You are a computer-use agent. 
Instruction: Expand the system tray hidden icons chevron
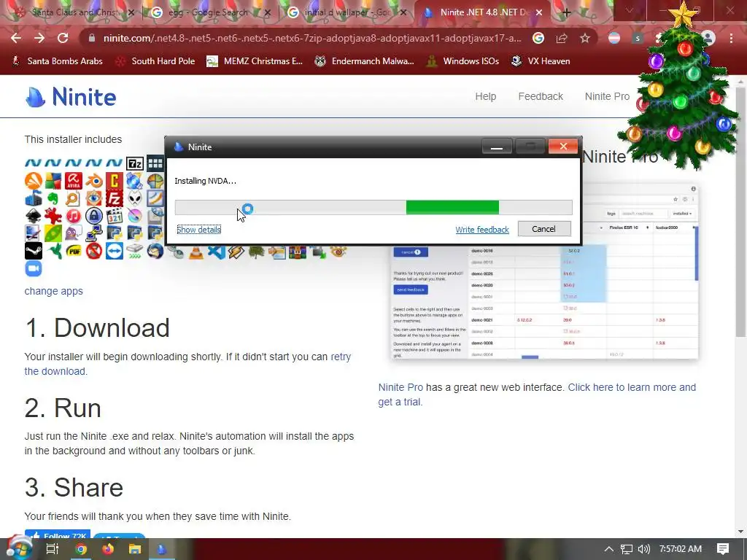(x=609, y=549)
